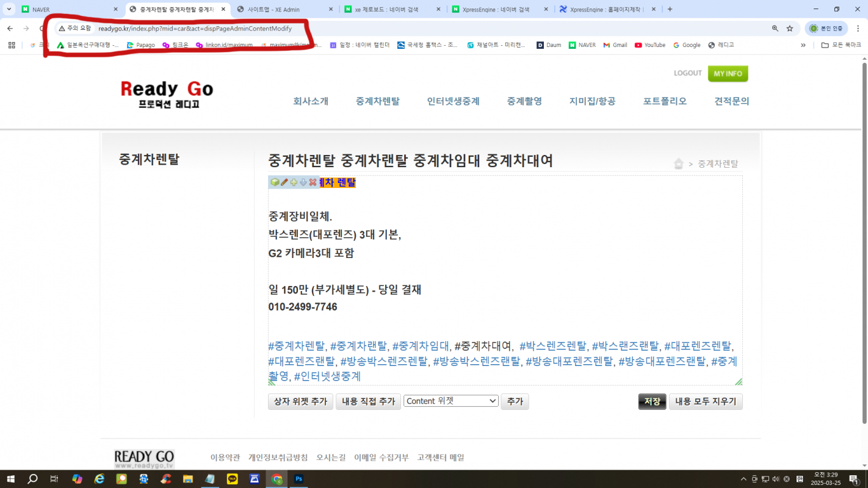Open the Chrome three-dot menu
This screenshot has height=488, width=868.
pyautogui.click(x=858, y=29)
